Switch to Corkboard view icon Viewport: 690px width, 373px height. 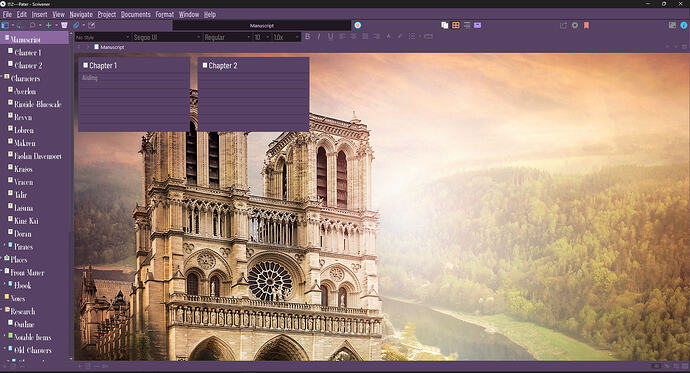coord(456,26)
